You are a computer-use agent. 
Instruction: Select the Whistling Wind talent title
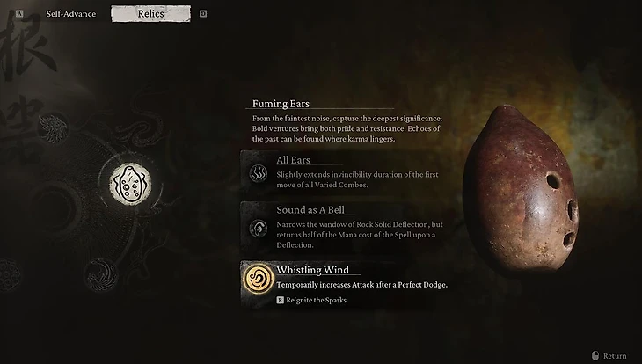pyautogui.click(x=313, y=270)
